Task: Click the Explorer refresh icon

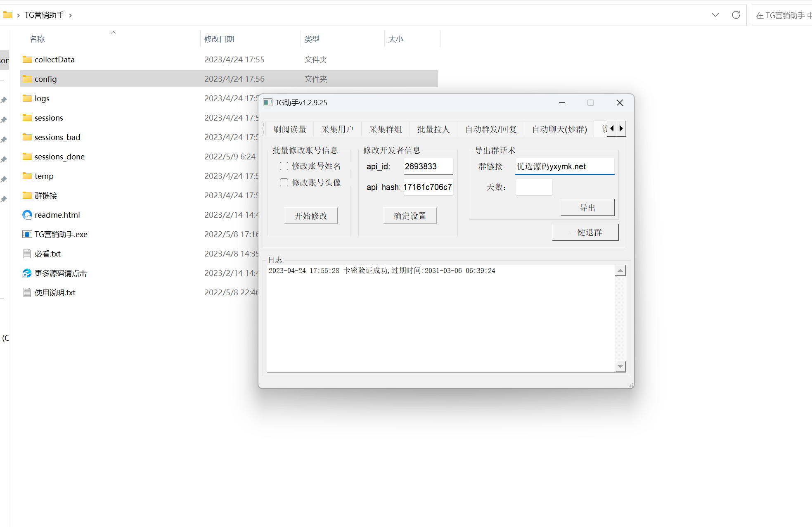Action: (x=736, y=15)
